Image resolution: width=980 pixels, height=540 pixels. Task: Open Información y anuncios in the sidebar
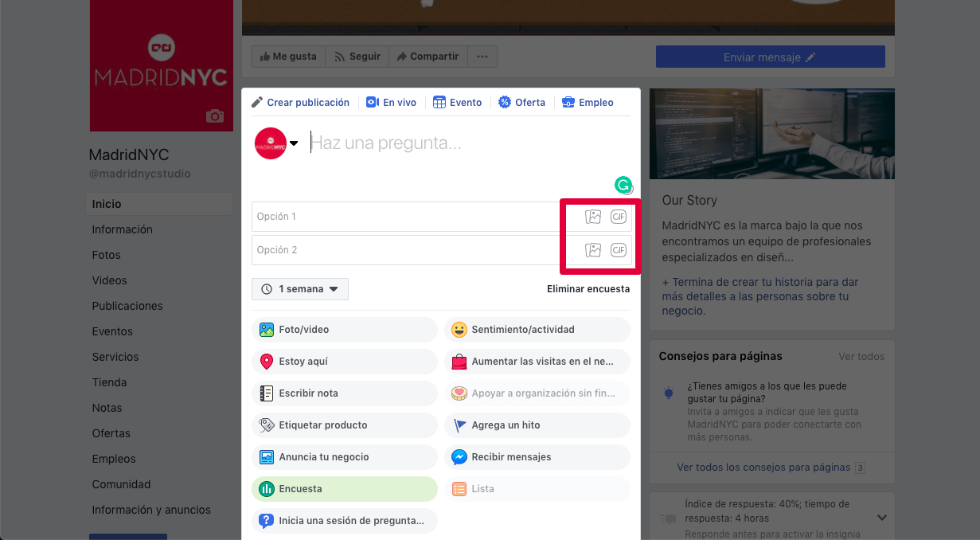(151, 510)
